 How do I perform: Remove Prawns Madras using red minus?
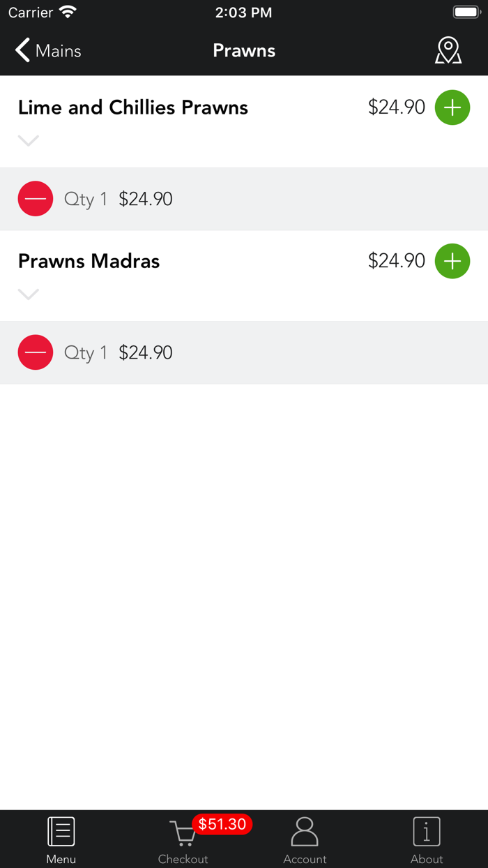point(36,352)
